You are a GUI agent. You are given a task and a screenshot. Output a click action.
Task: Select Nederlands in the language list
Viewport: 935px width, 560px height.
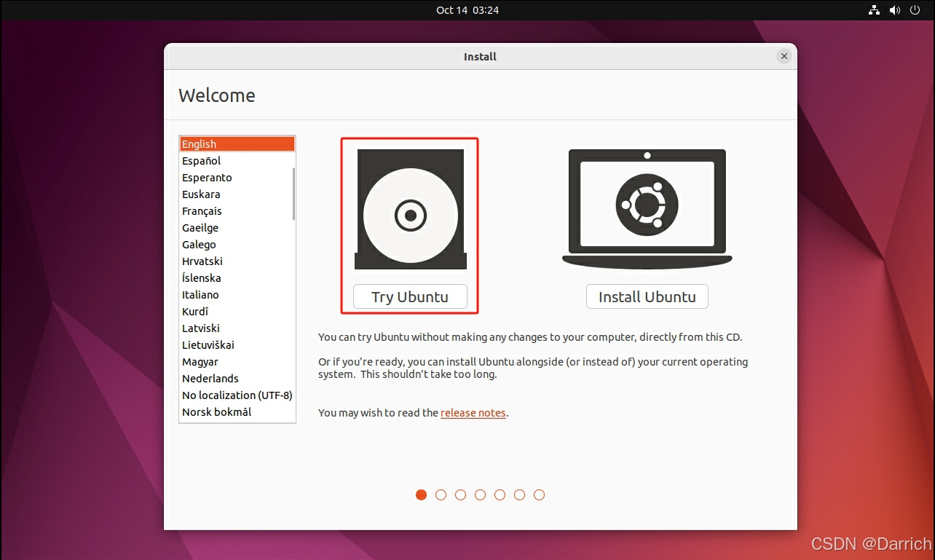[x=237, y=379]
